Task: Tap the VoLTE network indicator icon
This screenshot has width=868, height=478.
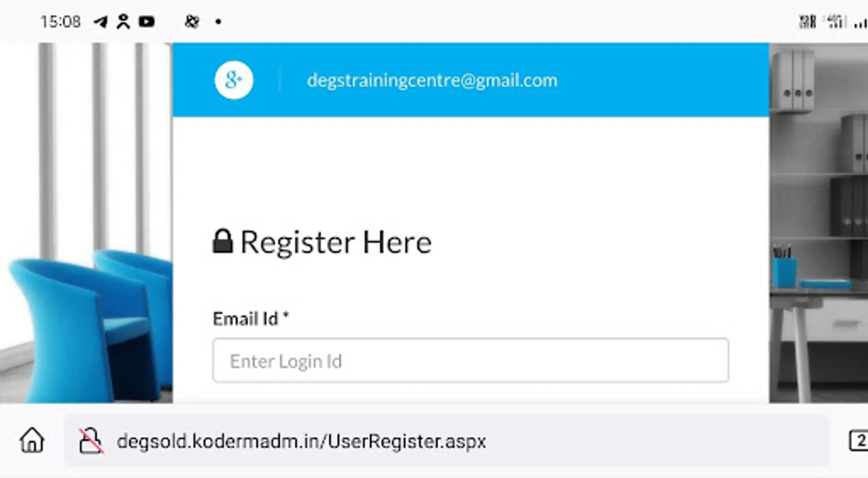Action: [807, 22]
